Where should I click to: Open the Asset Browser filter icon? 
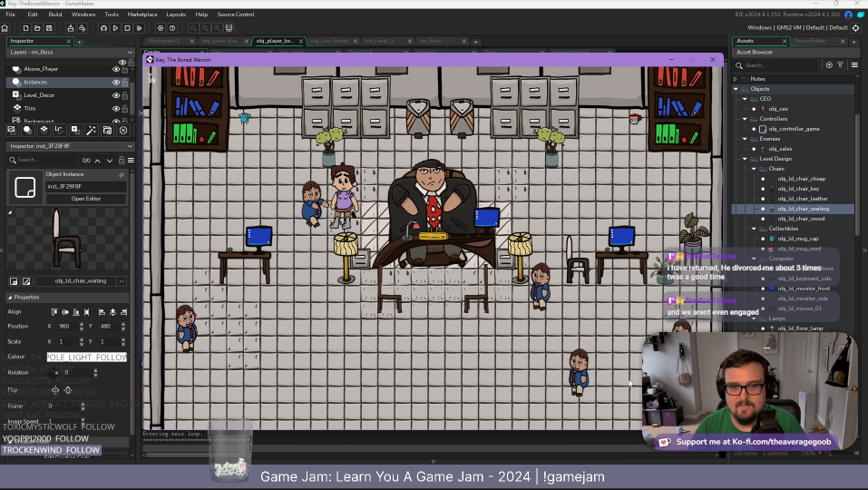840,65
